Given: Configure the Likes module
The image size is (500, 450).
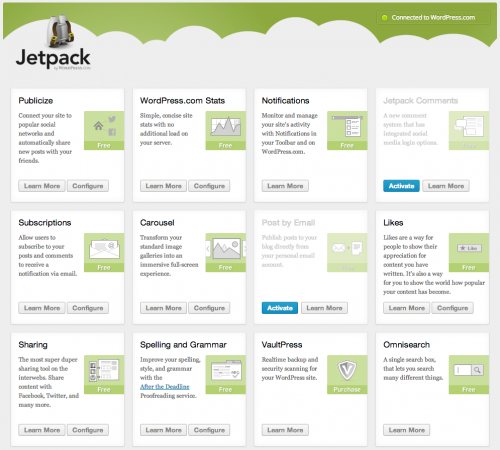Looking at the screenshot, I should 452,308.
